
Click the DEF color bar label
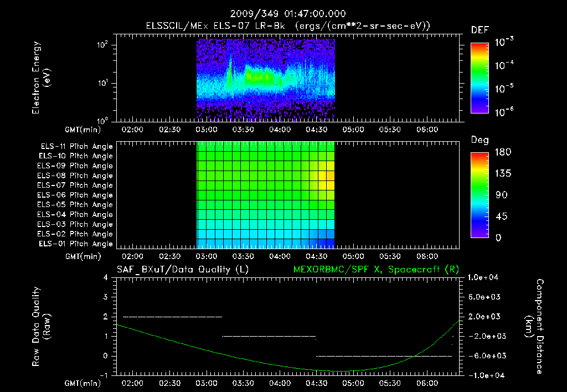(480, 30)
